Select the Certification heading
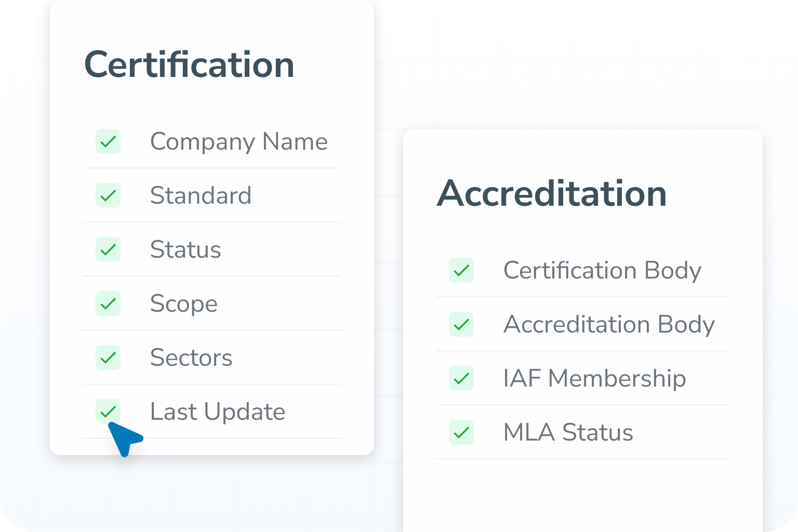798x532 pixels. 190,64
